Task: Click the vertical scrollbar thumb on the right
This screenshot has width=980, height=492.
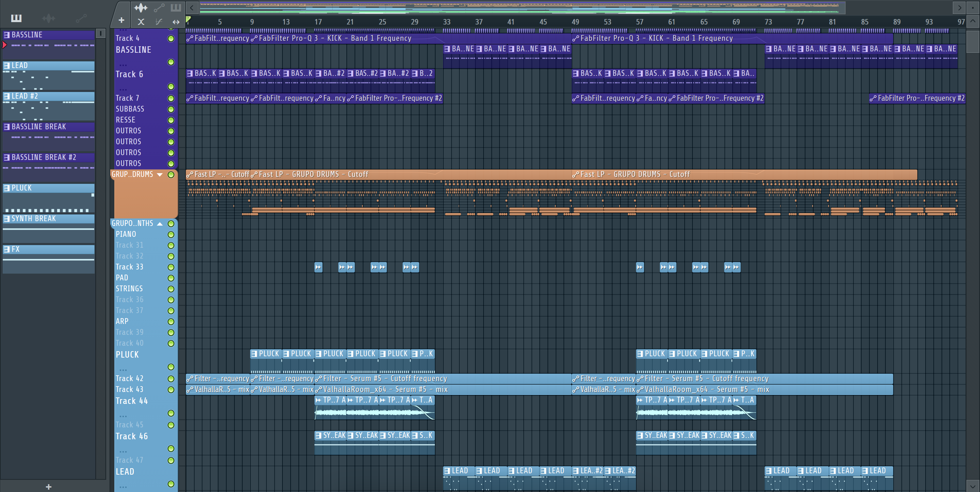Action: tap(973, 42)
